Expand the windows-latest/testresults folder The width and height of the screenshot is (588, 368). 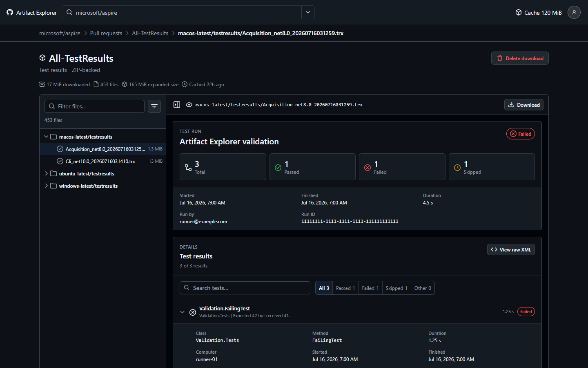pyautogui.click(x=46, y=186)
